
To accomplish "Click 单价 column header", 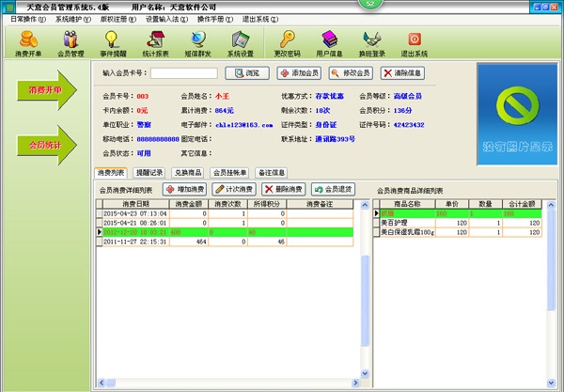I will pyautogui.click(x=452, y=204).
